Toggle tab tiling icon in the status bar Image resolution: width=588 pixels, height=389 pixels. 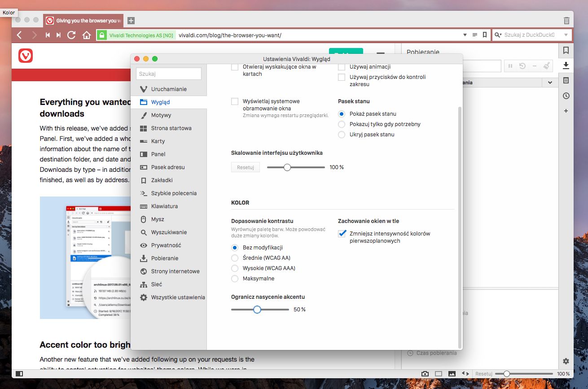click(439, 373)
